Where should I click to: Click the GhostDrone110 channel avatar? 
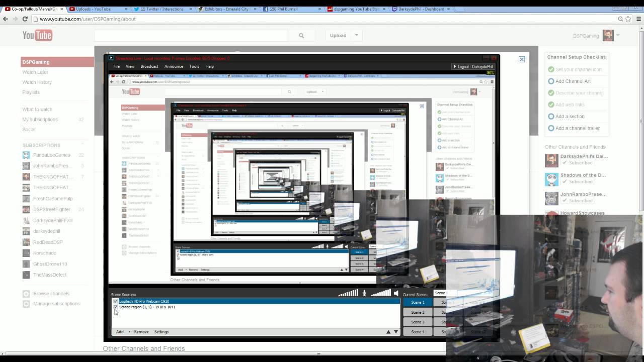(x=26, y=264)
